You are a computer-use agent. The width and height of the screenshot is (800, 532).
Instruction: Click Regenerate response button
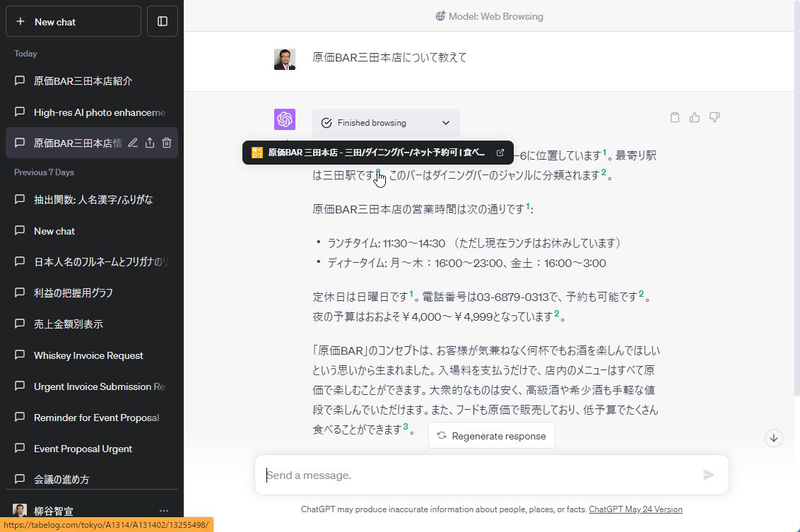[x=492, y=436]
